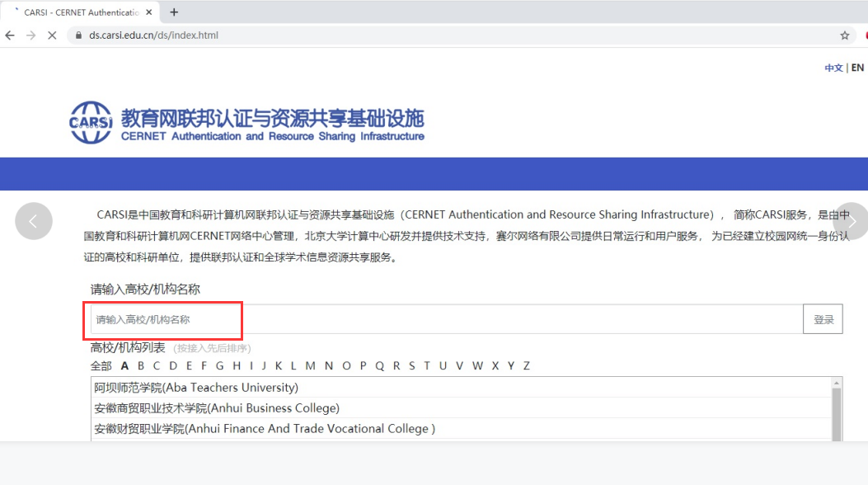Stop page loading with X button

pos(52,35)
